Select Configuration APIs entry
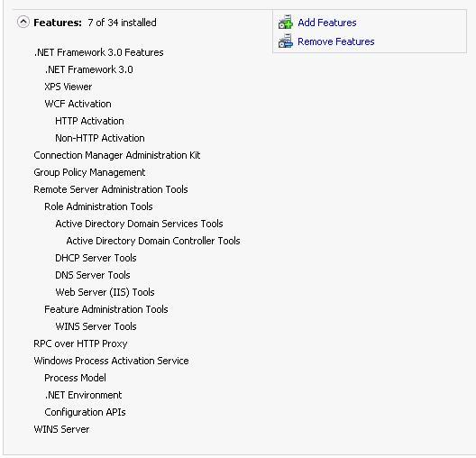This screenshot has height=458, width=476. 85,412
